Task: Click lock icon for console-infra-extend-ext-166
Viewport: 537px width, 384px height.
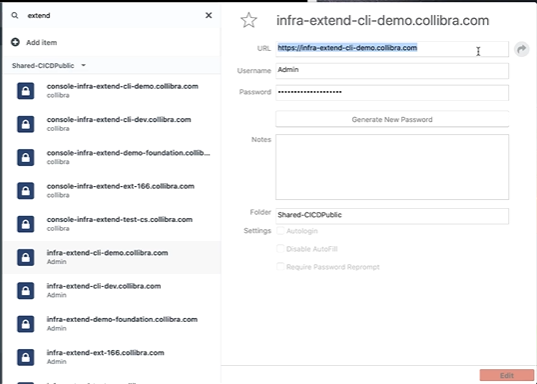Action: click(26, 190)
